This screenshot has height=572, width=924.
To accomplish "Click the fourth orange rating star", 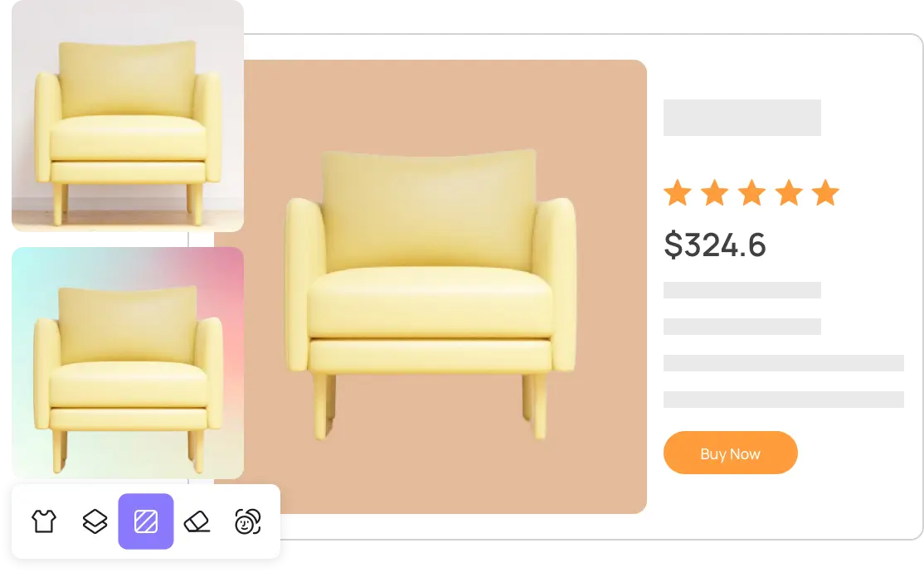I will (x=789, y=193).
